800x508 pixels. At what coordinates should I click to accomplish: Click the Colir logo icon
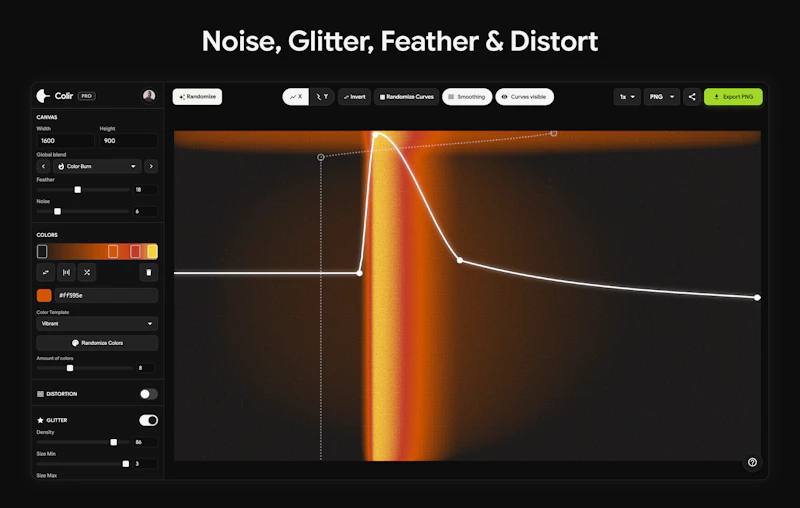[x=43, y=96]
